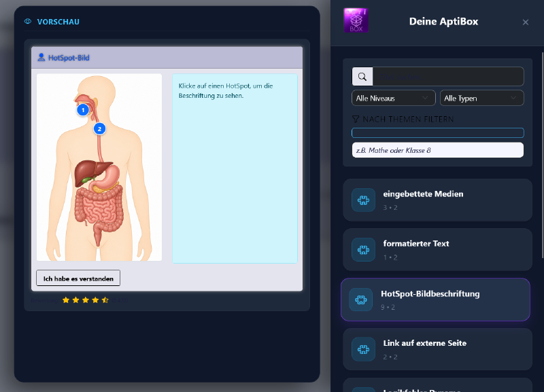544x392 pixels.
Task: Click the '9 • 2' text under HotSpot-Bildbeschriftung
Action: click(388, 307)
